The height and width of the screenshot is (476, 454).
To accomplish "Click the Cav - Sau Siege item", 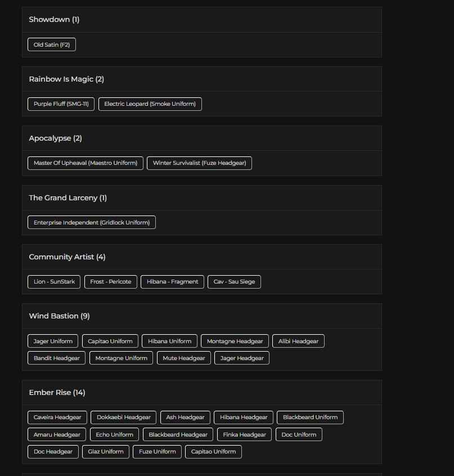I will pos(234,282).
